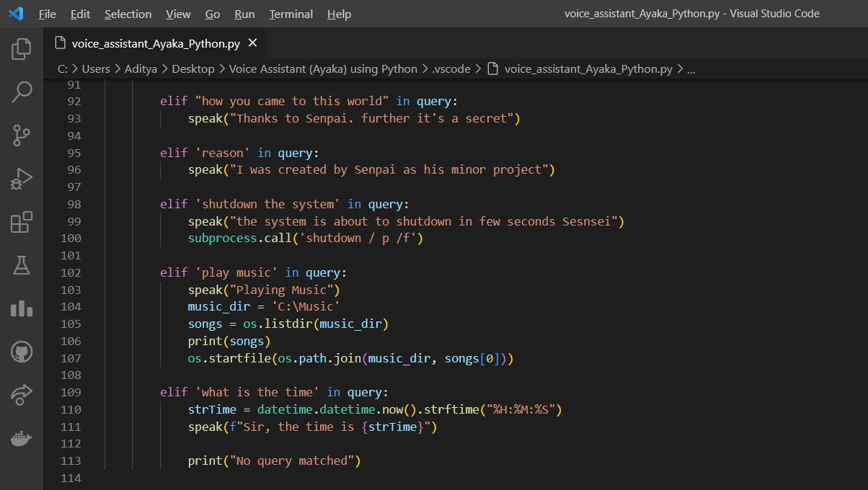This screenshot has width=868, height=490.
Task: Open the Extensions view
Action: [22, 222]
